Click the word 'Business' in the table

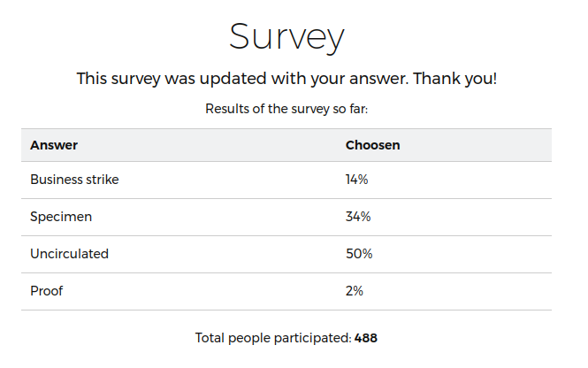coord(55,180)
